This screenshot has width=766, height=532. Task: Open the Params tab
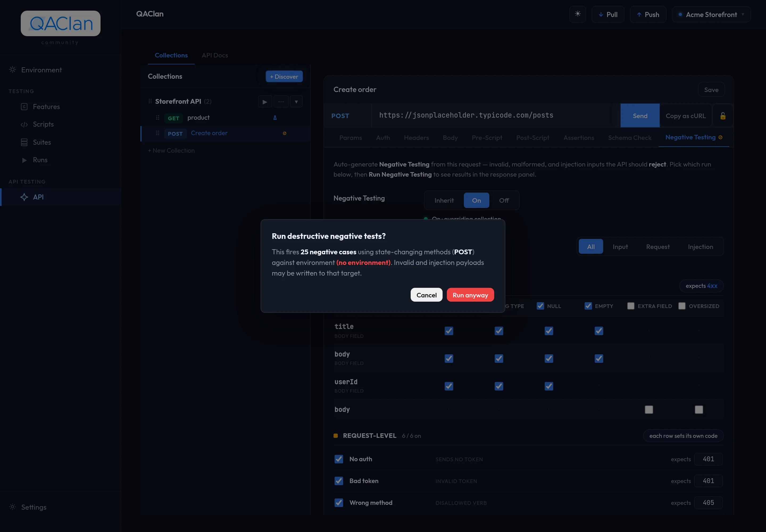(350, 138)
